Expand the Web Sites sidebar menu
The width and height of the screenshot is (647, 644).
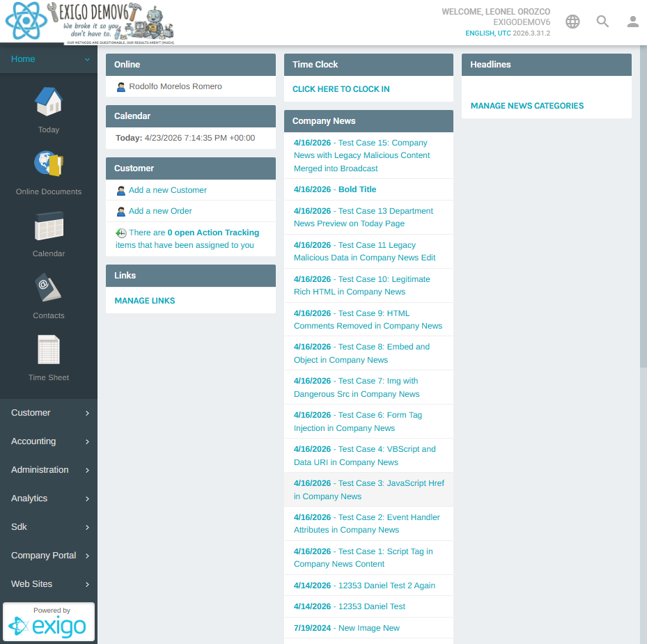49,583
